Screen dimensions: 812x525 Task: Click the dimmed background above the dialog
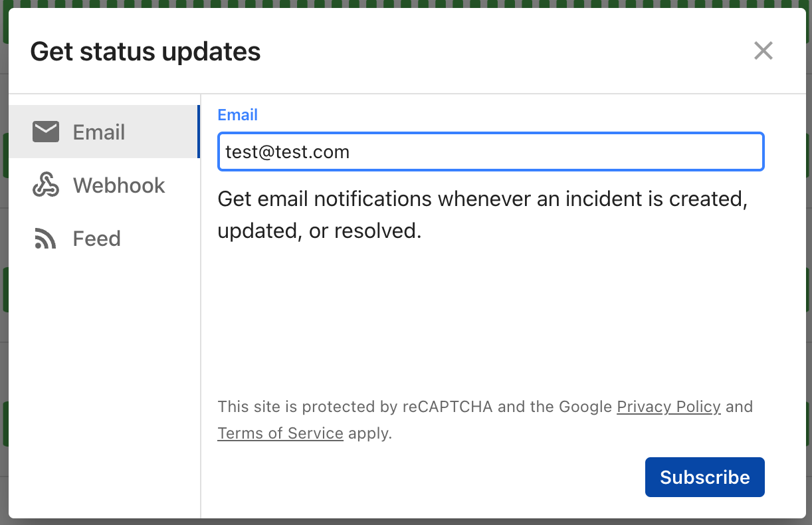[x=406, y=3]
